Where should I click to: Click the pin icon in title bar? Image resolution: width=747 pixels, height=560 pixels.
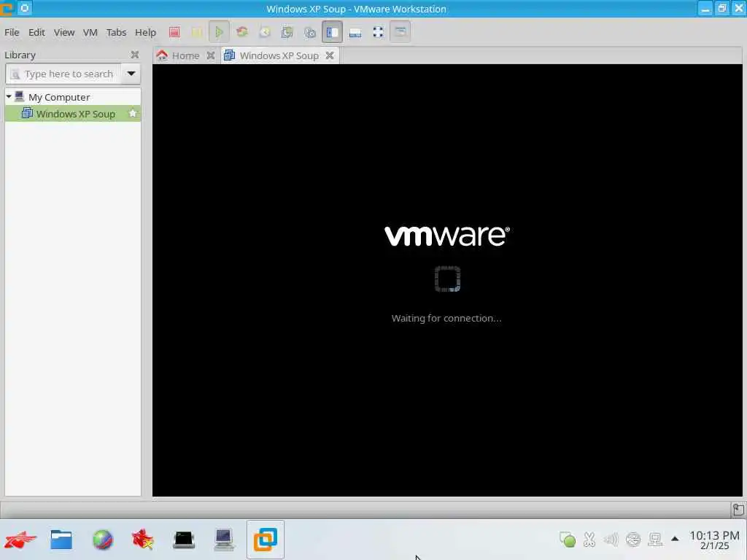[x=25, y=8]
